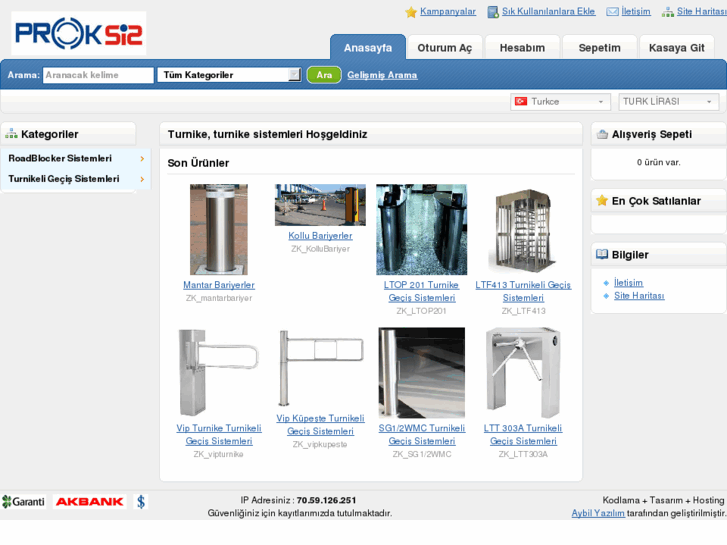The height and width of the screenshot is (545, 727).
Task: Click the ZK_mantarbariyer product code
Action: (219, 298)
